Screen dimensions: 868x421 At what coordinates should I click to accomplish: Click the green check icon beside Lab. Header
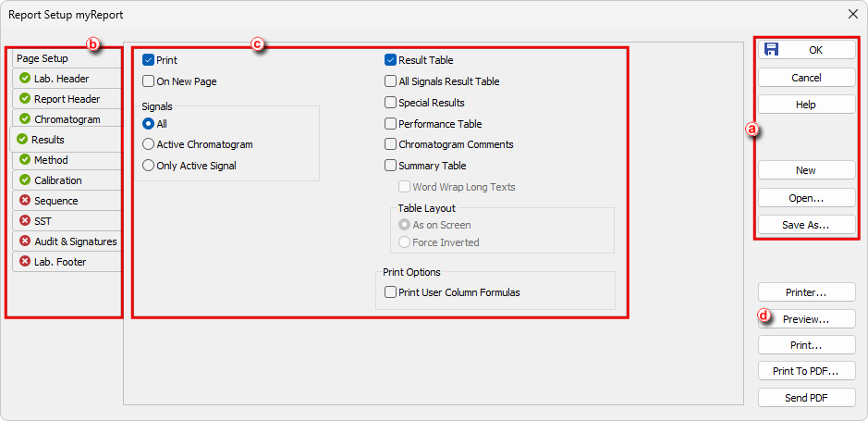click(24, 78)
